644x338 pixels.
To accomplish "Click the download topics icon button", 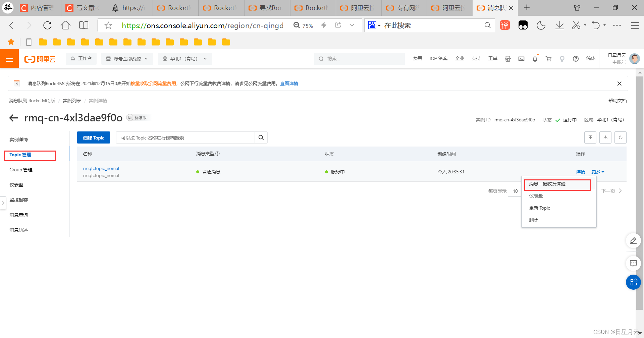I will [605, 137].
